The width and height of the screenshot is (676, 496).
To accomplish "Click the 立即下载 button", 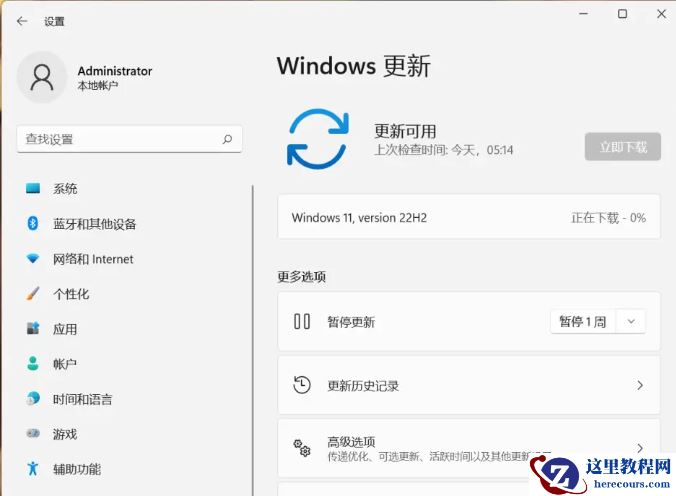I will point(623,147).
